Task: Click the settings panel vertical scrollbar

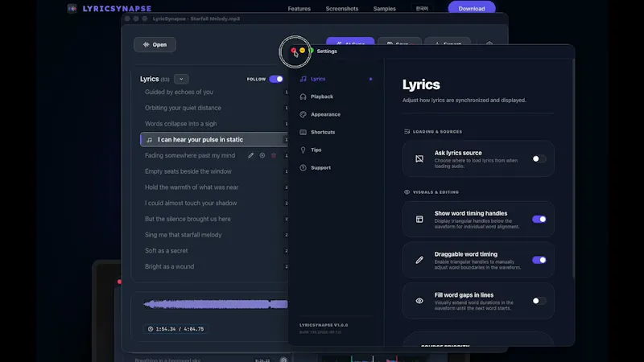Action: point(573,168)
